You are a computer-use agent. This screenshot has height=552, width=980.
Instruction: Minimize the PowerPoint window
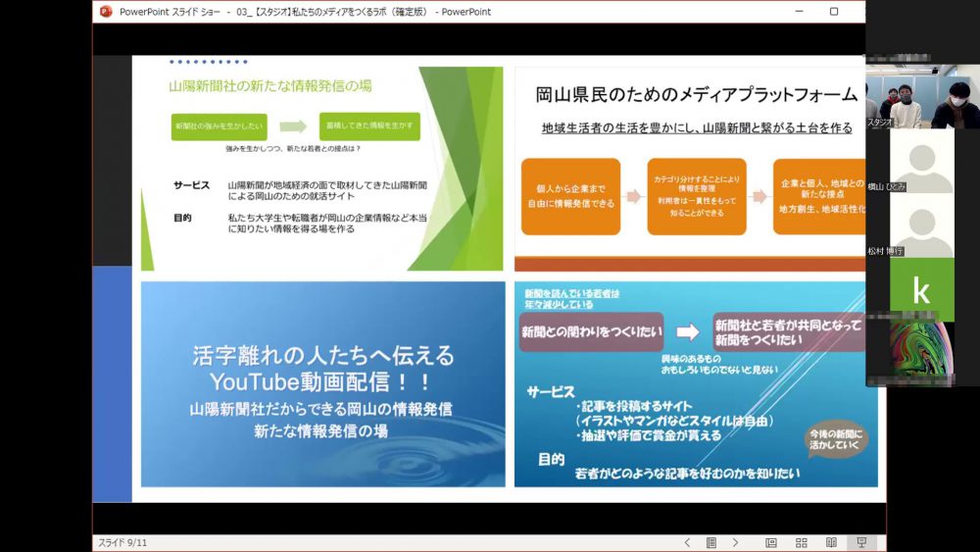pyautogui.click(x=800, y=11)
